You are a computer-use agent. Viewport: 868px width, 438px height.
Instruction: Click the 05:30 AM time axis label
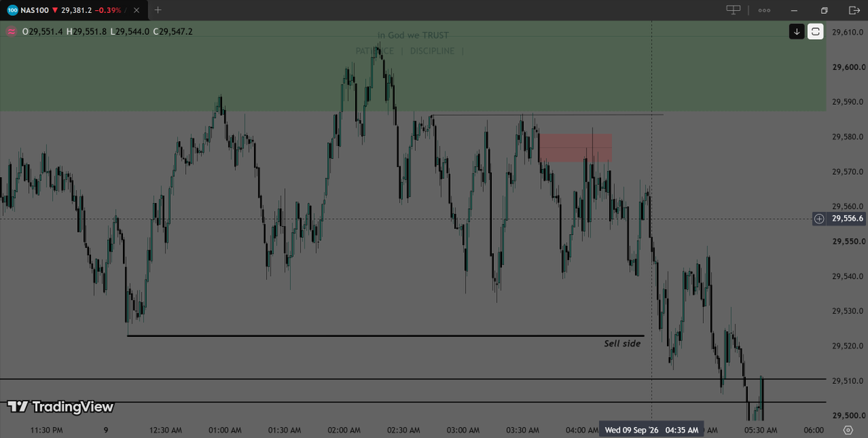(x=760, y=430)
